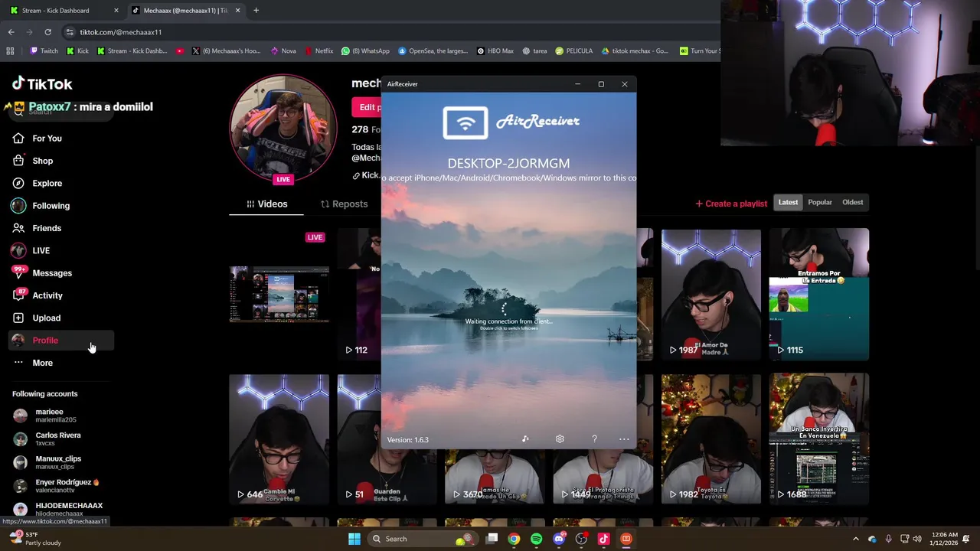Click Create a playlist link
Image resolution: width=980 pixels, height=551 pixels.
tap(731, 204)
